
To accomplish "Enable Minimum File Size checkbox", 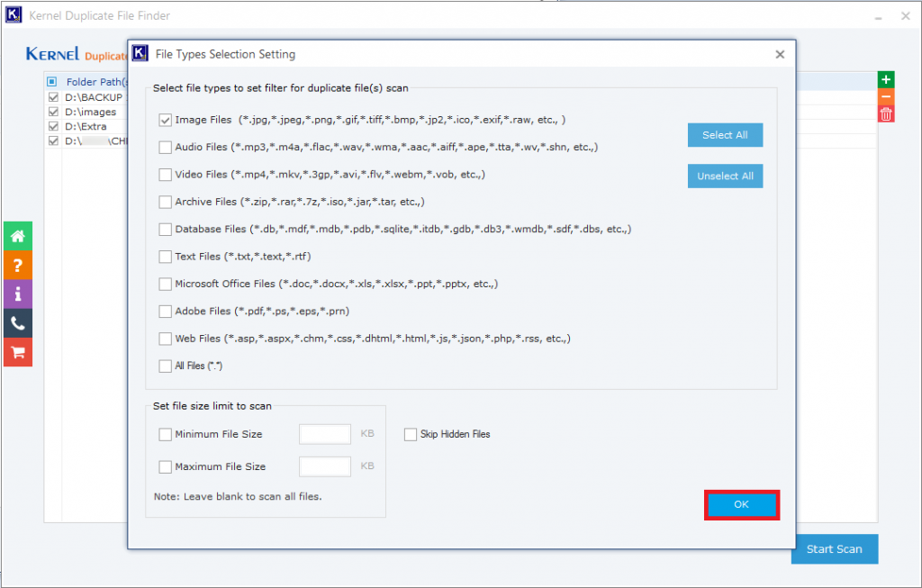I will [x=166, y=435].
